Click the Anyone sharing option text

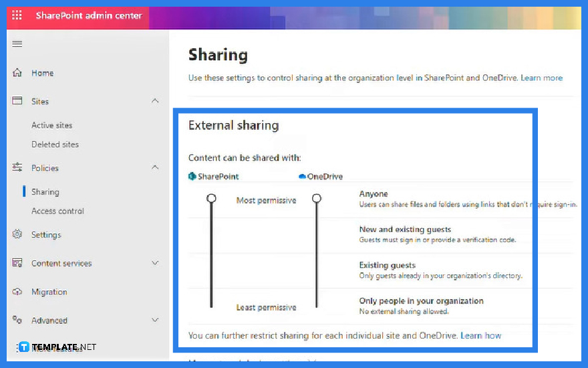tap(374, 194)
